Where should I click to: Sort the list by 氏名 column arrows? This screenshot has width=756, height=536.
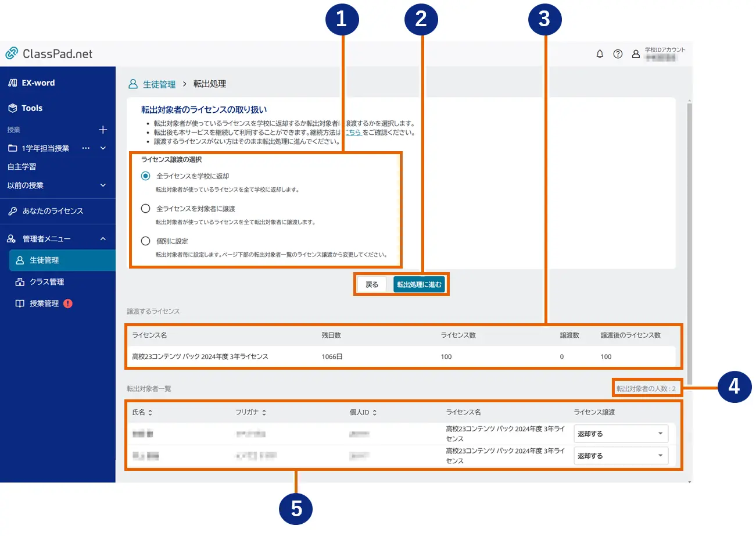151,413
